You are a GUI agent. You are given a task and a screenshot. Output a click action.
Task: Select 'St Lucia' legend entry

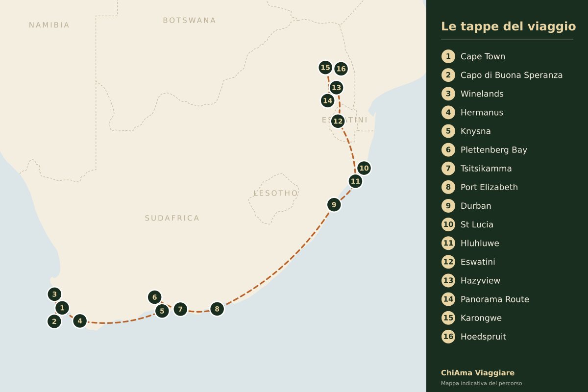(477, 224)
